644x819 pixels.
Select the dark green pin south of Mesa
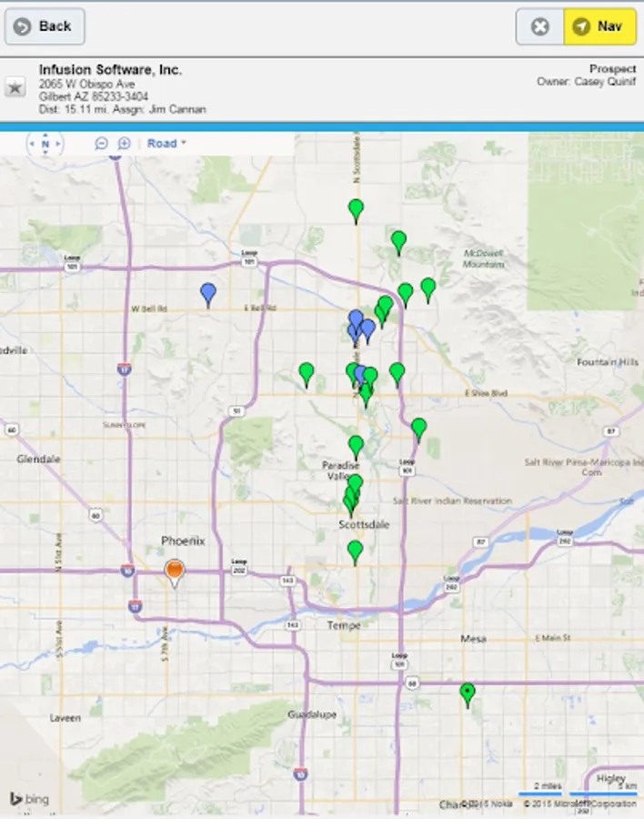click(468, 695)
